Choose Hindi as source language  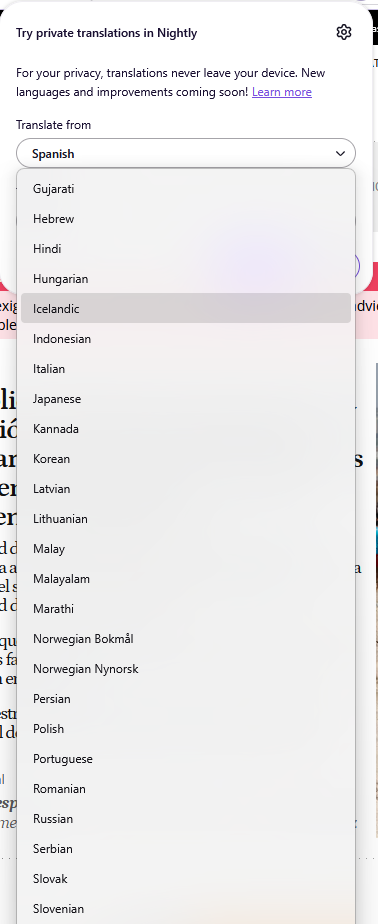[x=186, y=249]
